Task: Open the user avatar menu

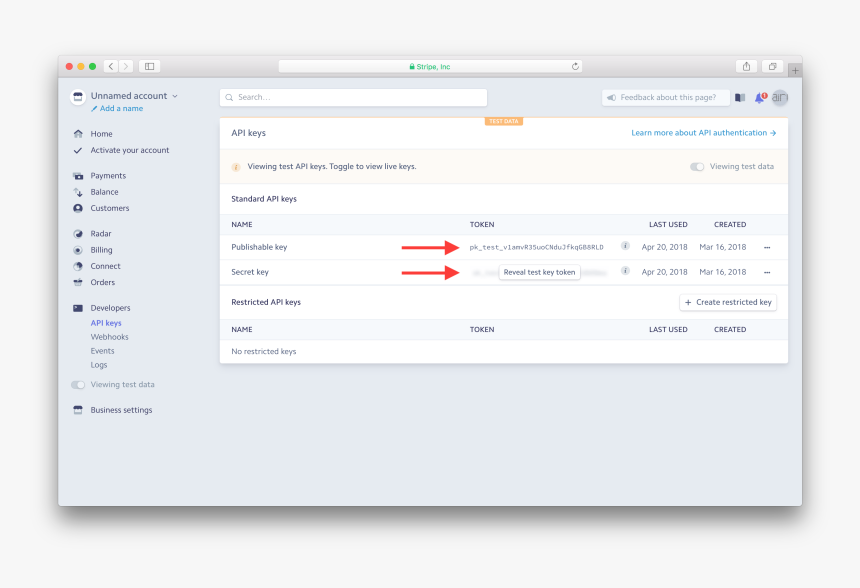Action: [x=779, y=98]
